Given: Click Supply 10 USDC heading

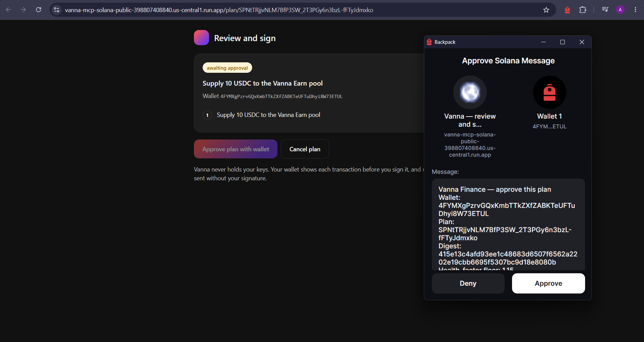Looking at the screenshot, I should pyautogui.click(x=263, y=83).
